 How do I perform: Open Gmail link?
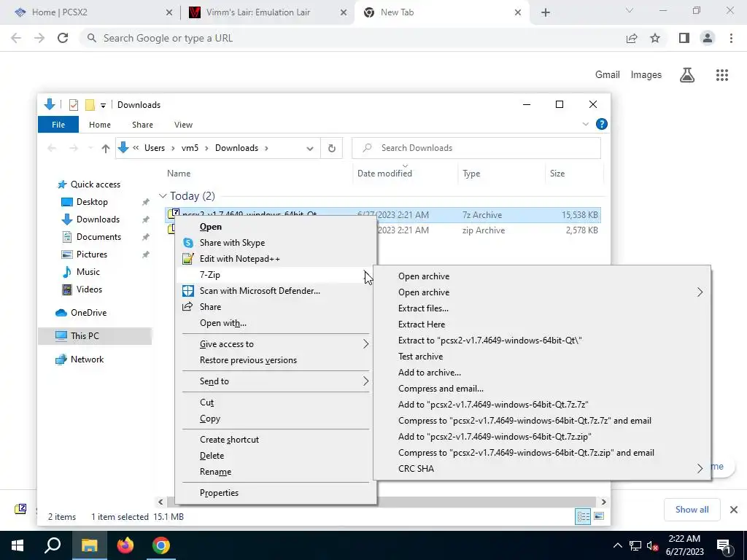click(608, 75)
